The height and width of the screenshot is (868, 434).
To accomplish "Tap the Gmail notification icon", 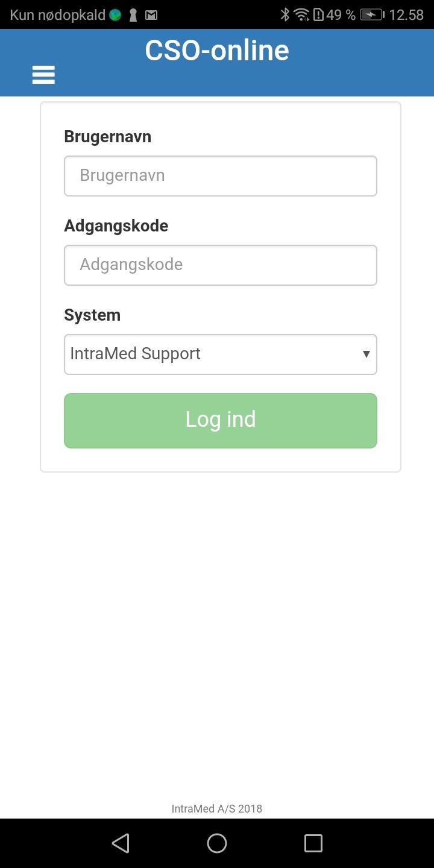I will point(151,14).
